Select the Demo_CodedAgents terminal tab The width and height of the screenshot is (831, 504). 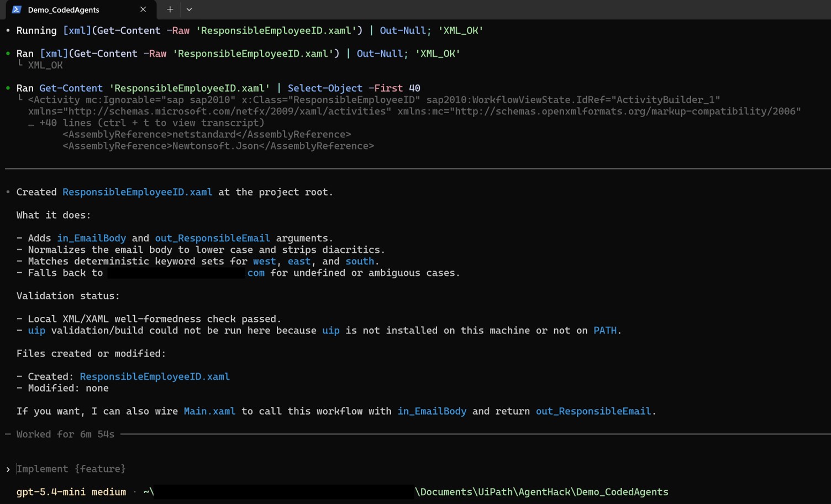pos(80,9)
